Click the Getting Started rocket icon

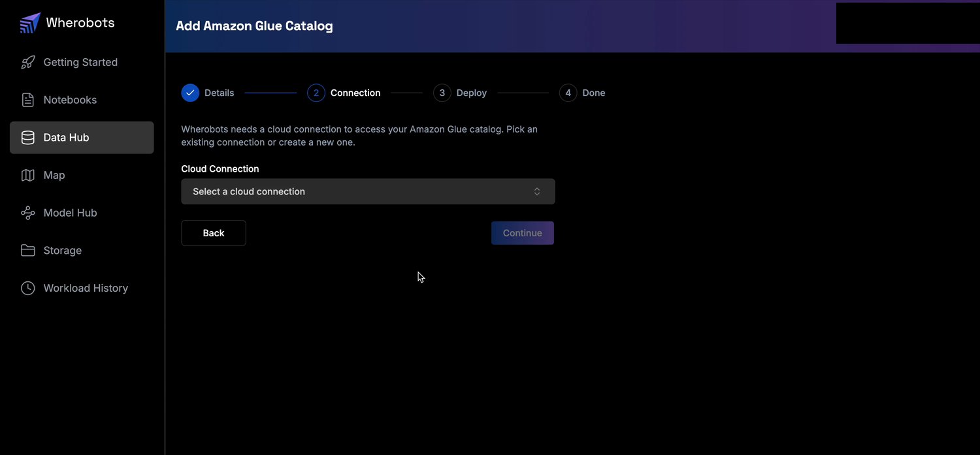point(28,62)
